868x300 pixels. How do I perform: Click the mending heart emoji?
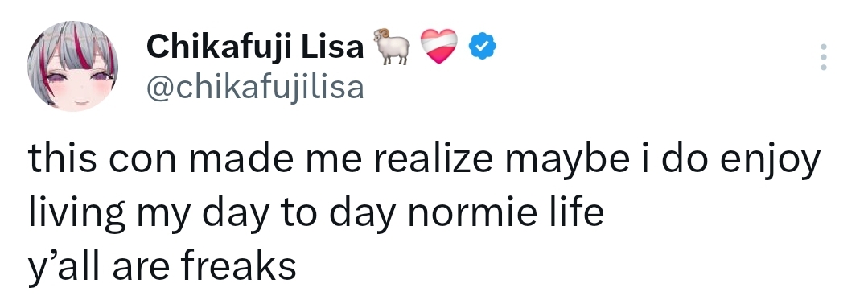click(x=439, y=47)
